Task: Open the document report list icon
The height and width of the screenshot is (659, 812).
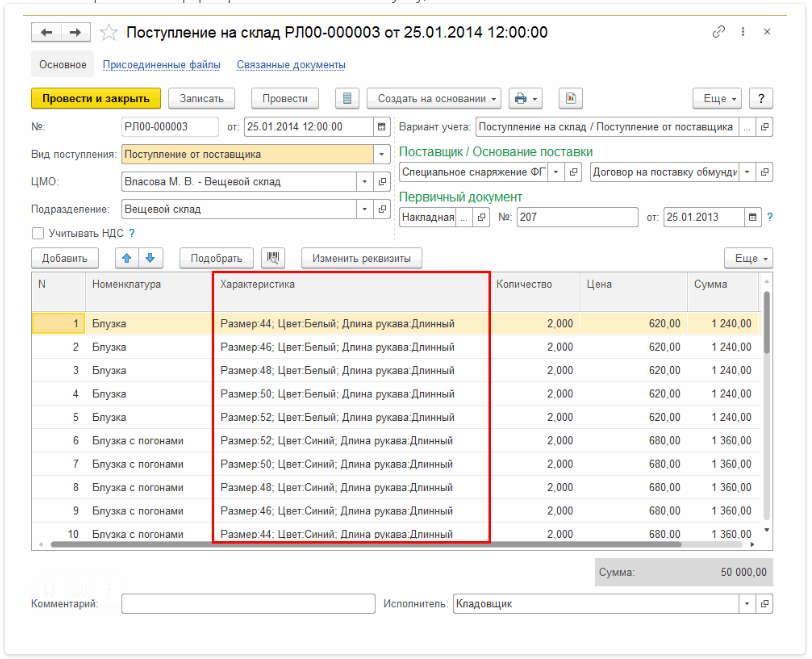Action: pyautogui.click(x=347, y=98)
